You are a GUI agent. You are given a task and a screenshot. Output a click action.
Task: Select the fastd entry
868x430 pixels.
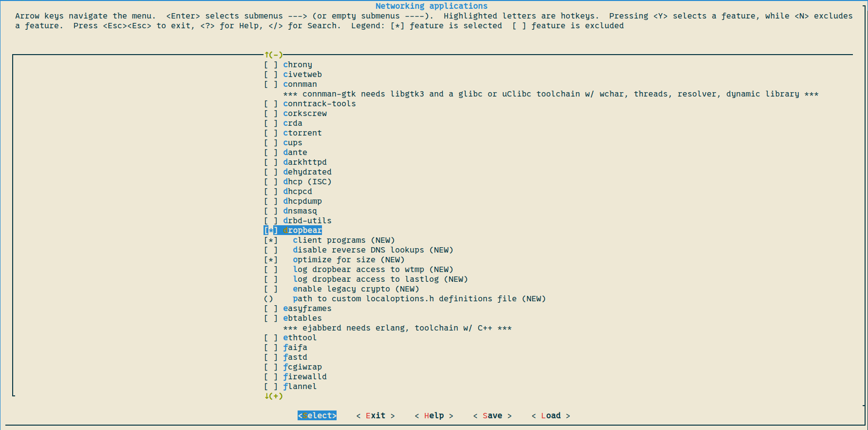[x=285, y=357]
